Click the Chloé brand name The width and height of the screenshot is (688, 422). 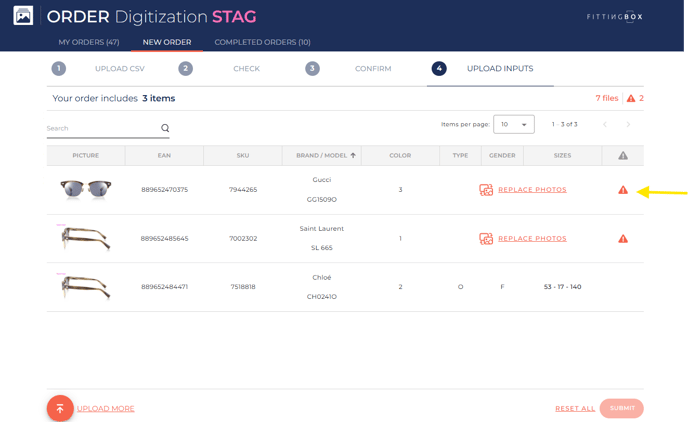322,277
